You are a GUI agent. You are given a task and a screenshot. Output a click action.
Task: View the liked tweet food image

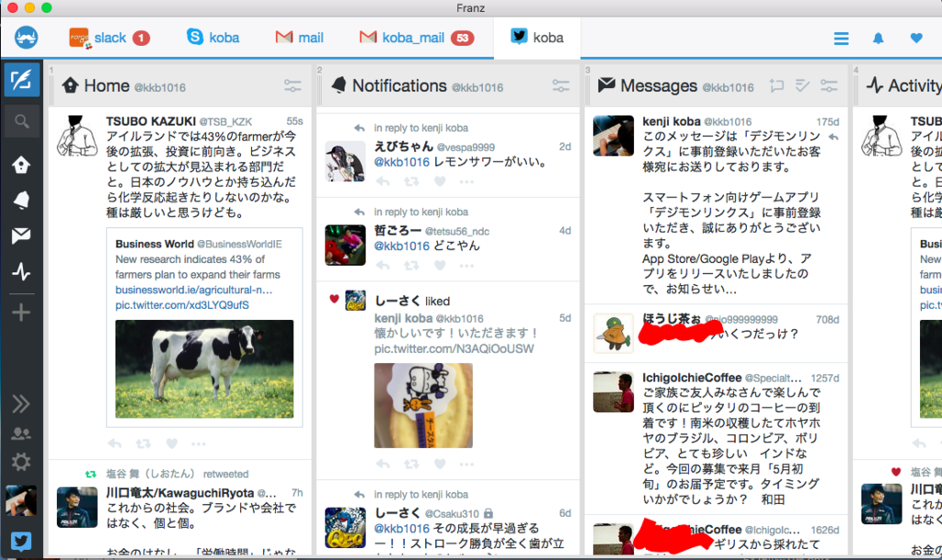click(423, 406)
